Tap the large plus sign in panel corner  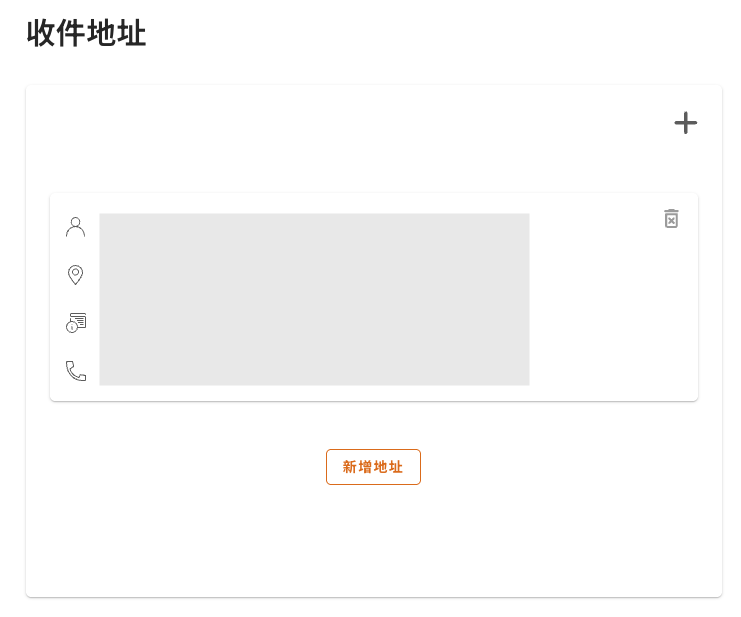(685, 123)
